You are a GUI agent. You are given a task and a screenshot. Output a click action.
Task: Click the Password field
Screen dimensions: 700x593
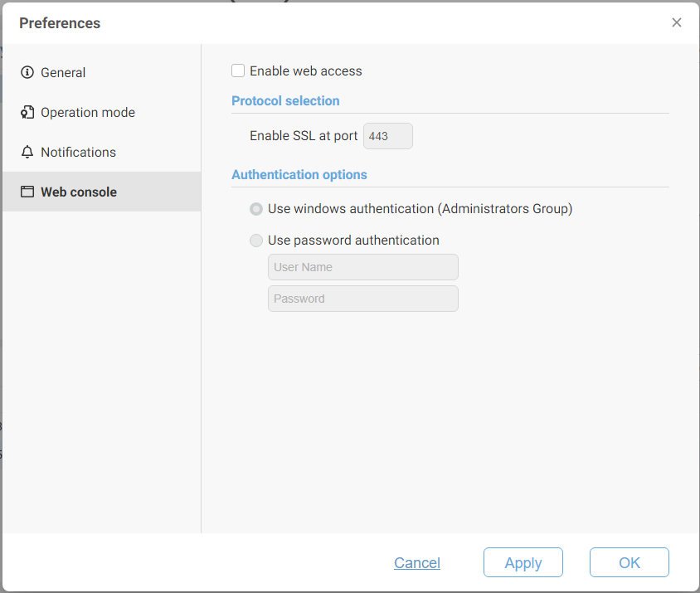point(363,299)
